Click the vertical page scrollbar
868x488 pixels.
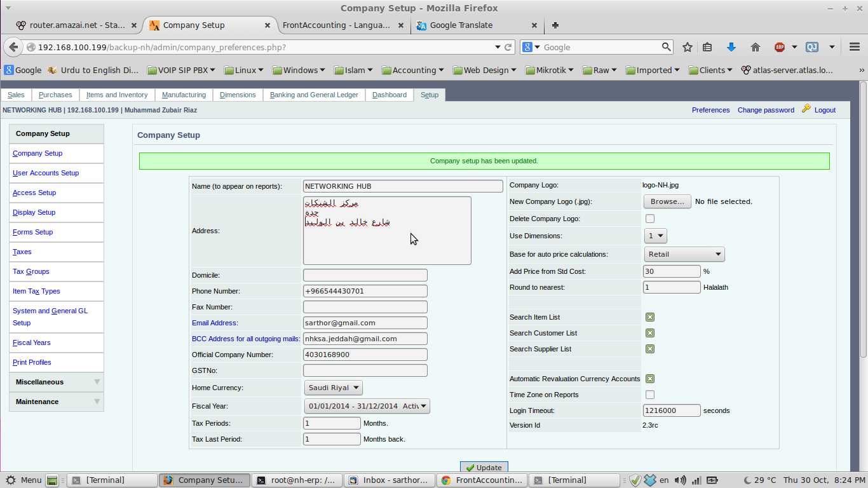tap(863, 219)
